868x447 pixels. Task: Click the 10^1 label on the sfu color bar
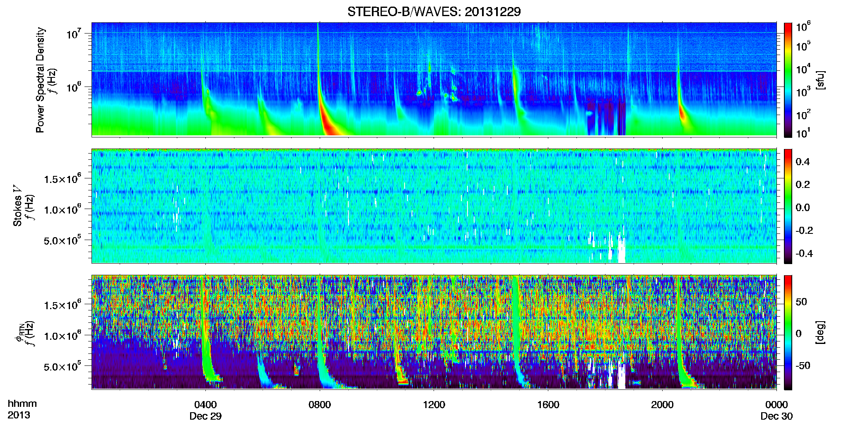pos(803,133)
